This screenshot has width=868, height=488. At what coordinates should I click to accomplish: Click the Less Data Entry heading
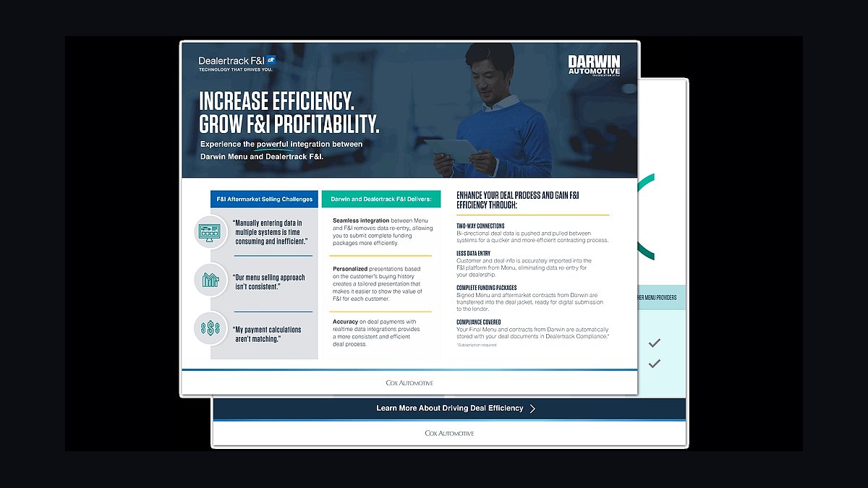point(475,253)
